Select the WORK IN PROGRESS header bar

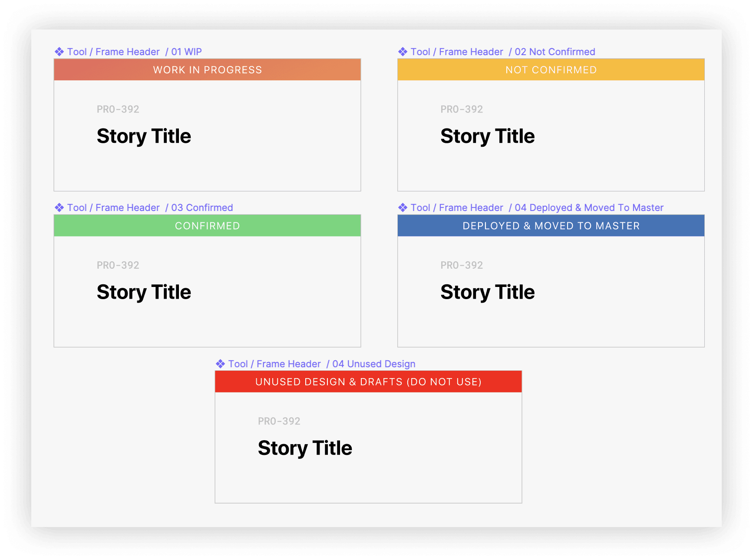click(207, 69)
